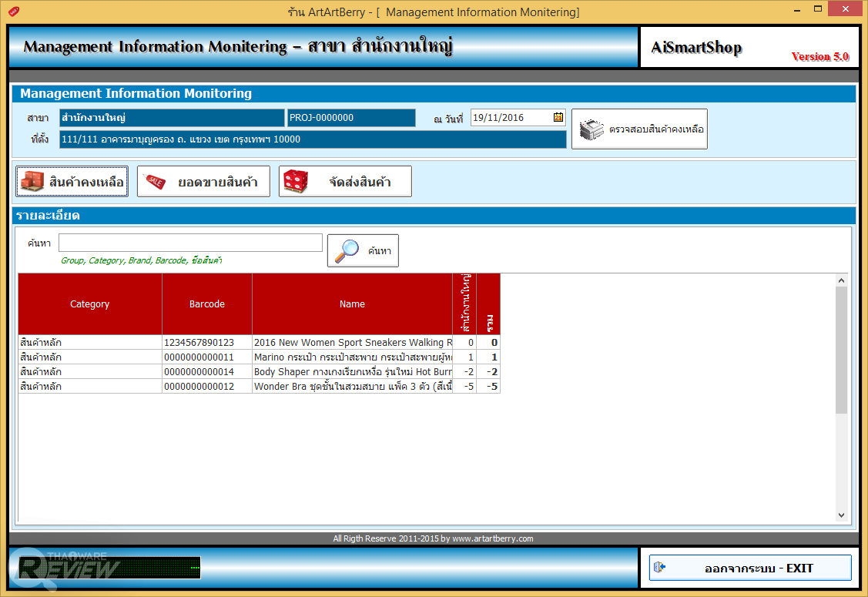Select barcode cell 1234567890123
This screenshot has height=597, width=868.
[x=207, y=342]
